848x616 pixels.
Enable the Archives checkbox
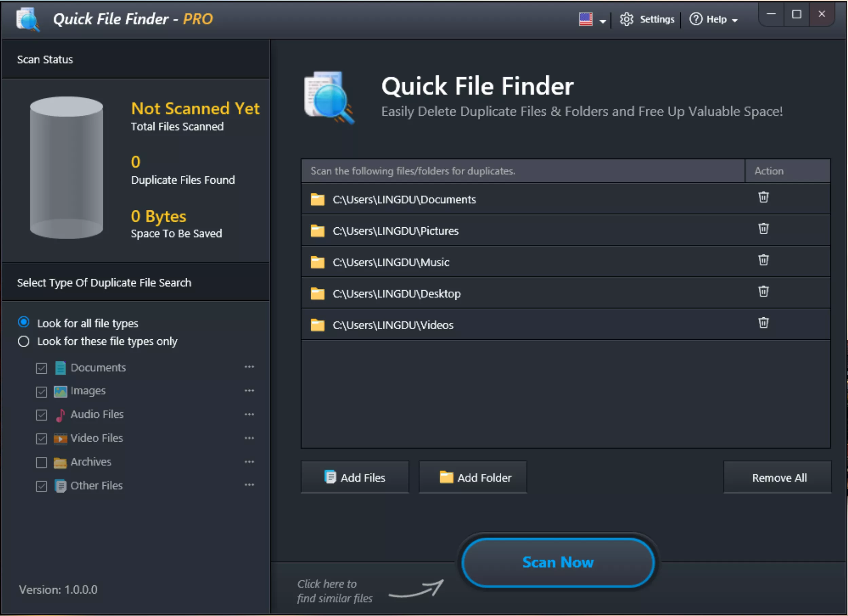41,463
